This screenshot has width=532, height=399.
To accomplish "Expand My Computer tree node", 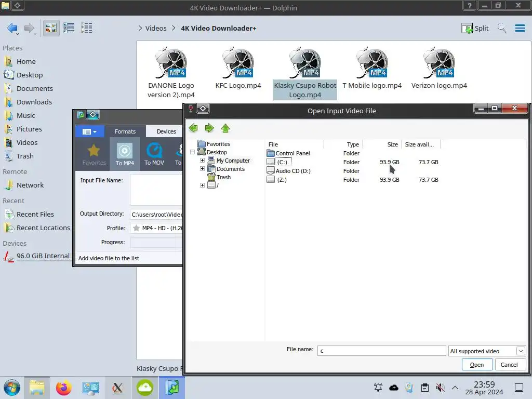I will tap(202, 160).
